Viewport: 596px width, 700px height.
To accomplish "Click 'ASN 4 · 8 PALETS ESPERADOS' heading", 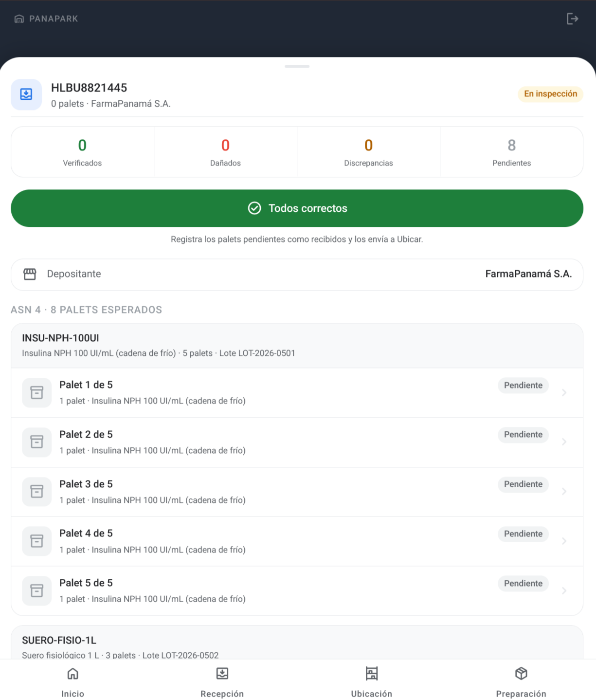I will (86, 310).
